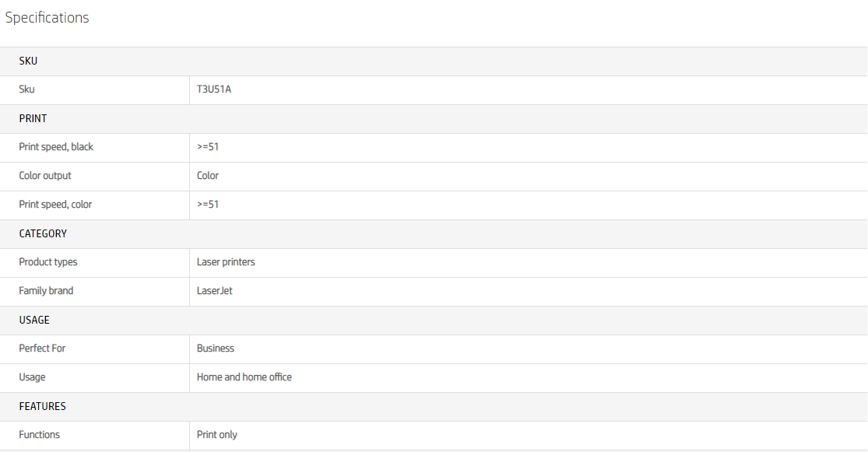The image size is (868, 452).
Task: Click the 'Product types' label
Action: [48, 262]
